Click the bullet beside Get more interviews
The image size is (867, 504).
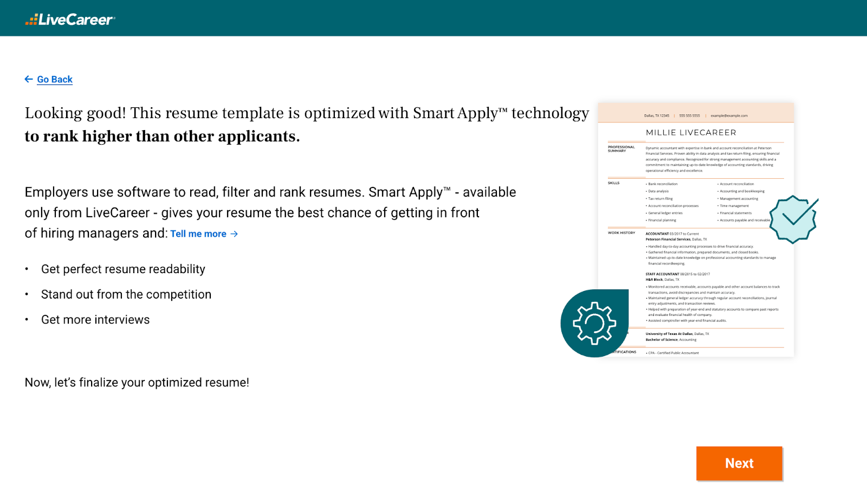pyautogui.click(x=27, y=319)
